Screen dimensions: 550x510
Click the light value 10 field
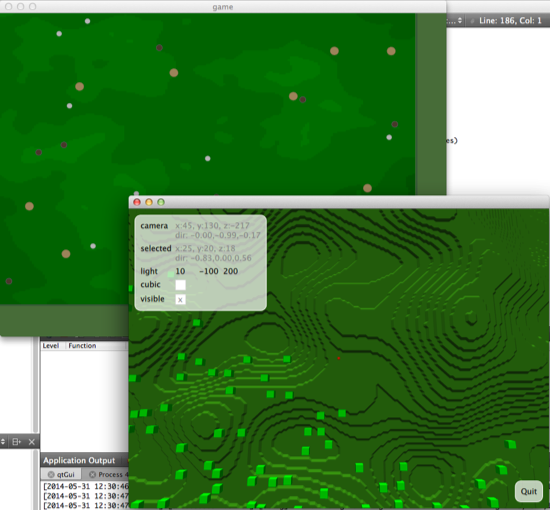point(180,271)
